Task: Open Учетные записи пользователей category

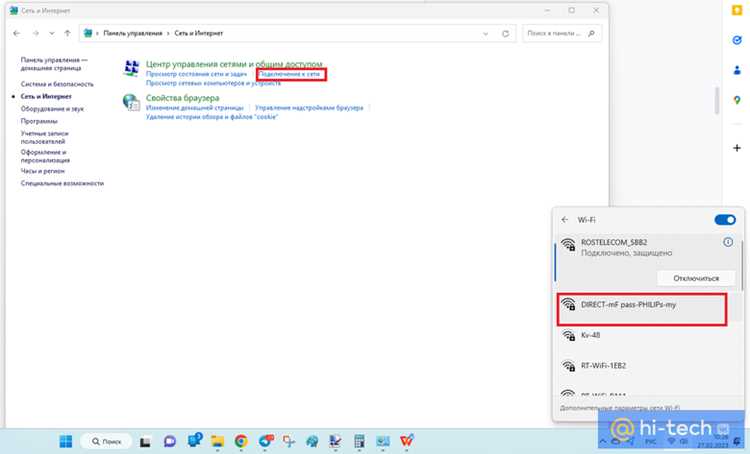Action: (44, 137)
